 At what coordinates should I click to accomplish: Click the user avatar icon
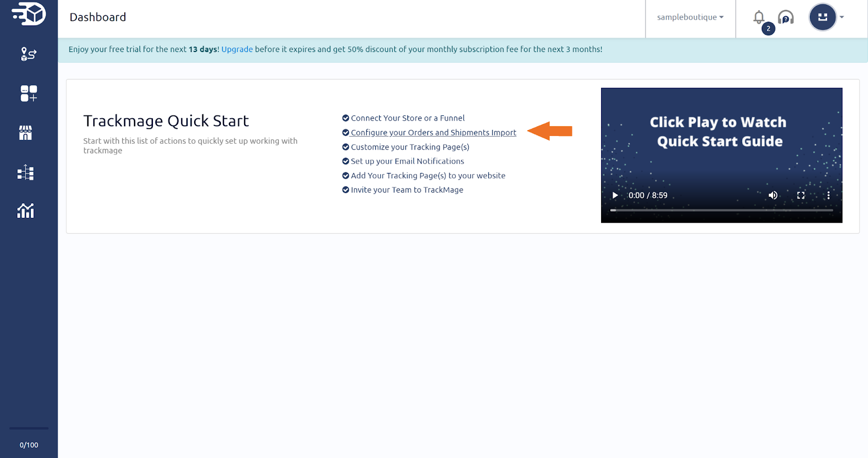(x=822, y=17)
